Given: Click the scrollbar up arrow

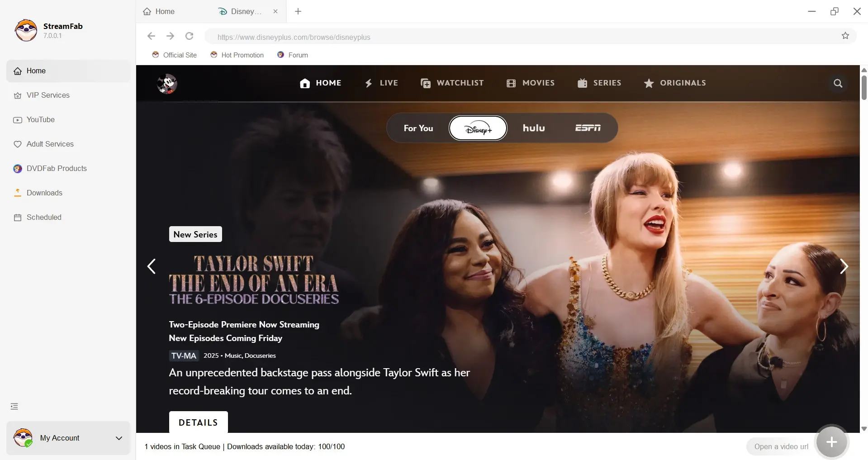Looking at the screenshot, I should tap(864, 70).
